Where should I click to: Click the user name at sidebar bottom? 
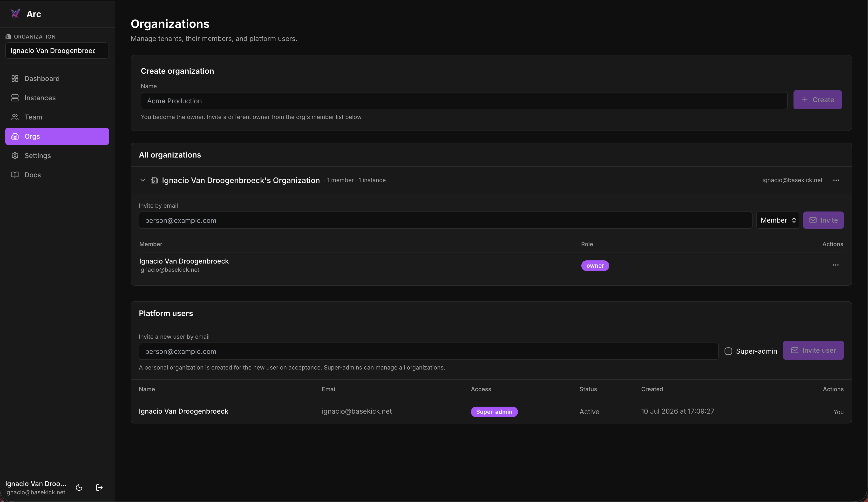point(36,483)
